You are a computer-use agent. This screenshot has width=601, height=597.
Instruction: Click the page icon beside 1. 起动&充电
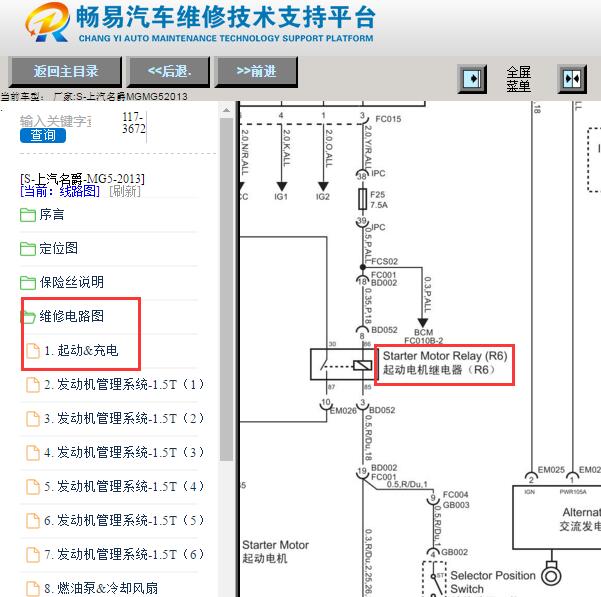(x=33, y=351)
